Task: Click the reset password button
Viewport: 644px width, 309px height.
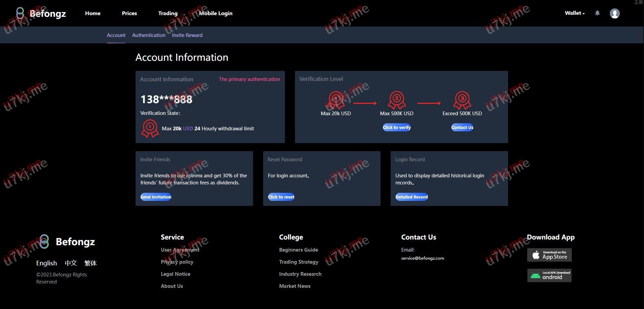Action: pyautogui.click(x=281, y=197)
